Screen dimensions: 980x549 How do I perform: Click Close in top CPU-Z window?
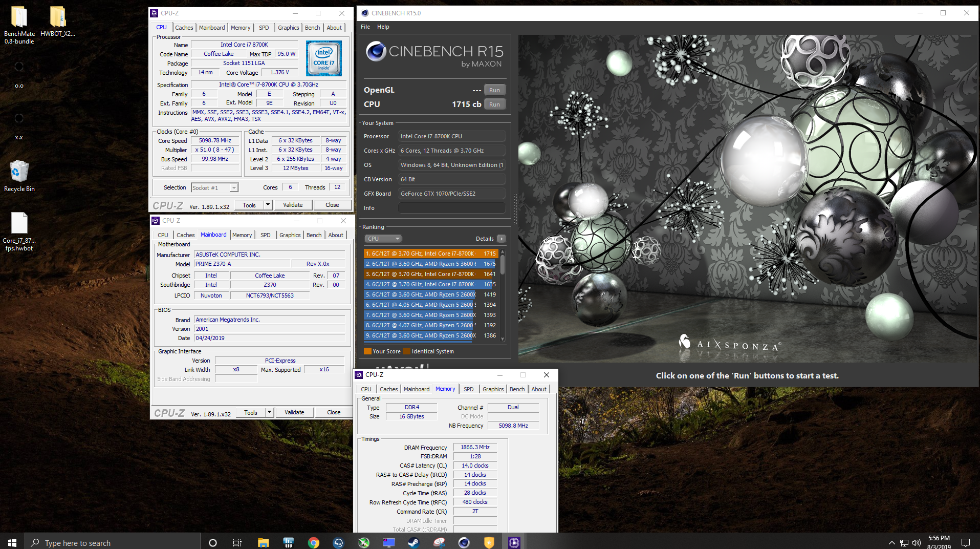pos(332,205)
